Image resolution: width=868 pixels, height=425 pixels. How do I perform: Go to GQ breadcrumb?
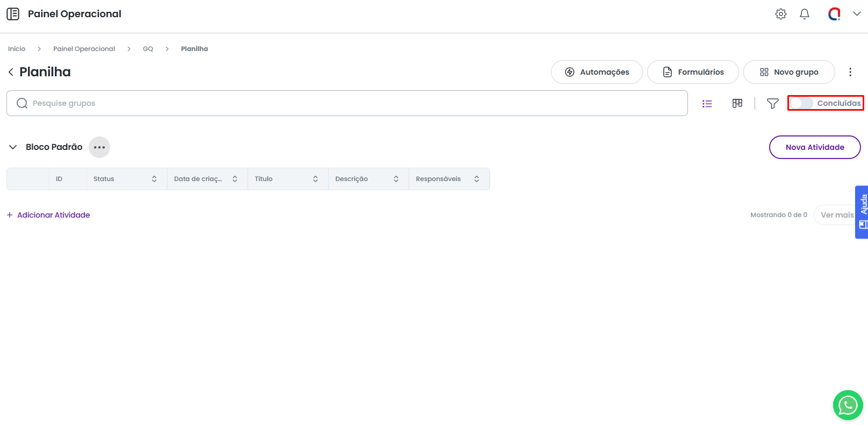tap(148, 49)
